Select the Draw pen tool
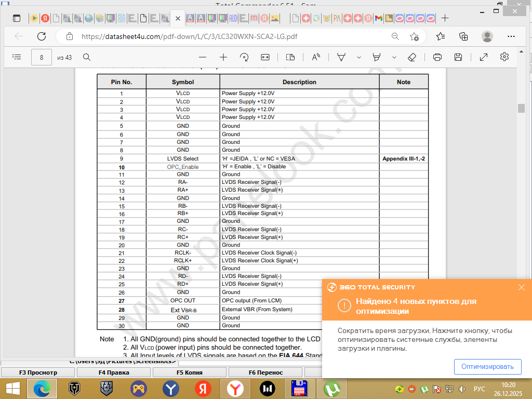This screenshot has width=532, height=399. (x=341, y=57)
